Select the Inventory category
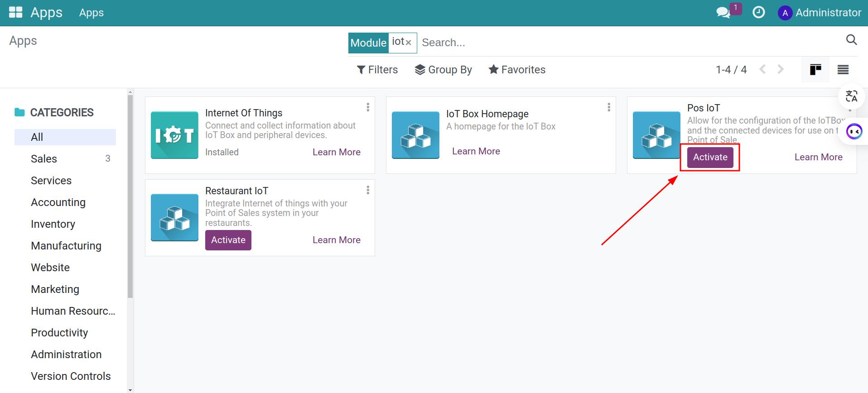This screenshot has width=868, height=393. click(65, 224)
